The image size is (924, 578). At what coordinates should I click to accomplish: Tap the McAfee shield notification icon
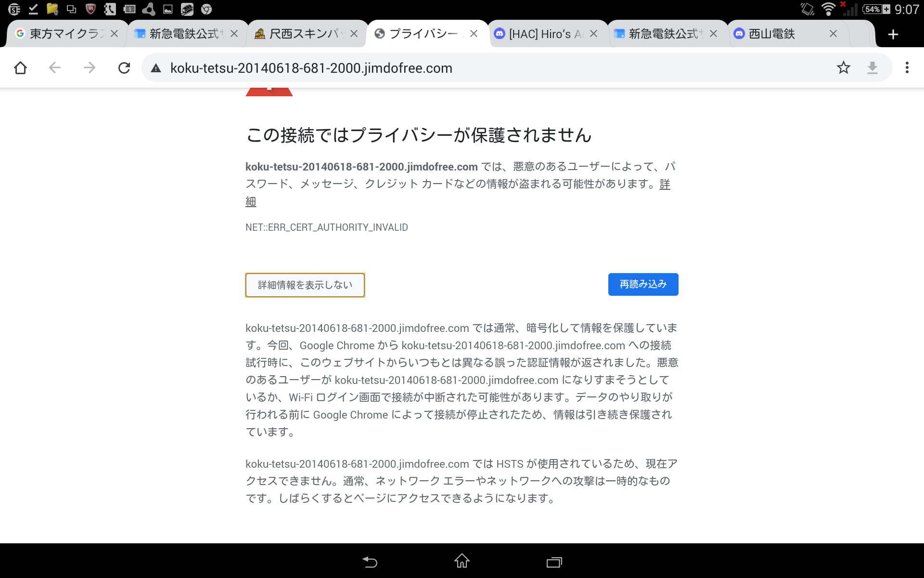click(90, 9)
